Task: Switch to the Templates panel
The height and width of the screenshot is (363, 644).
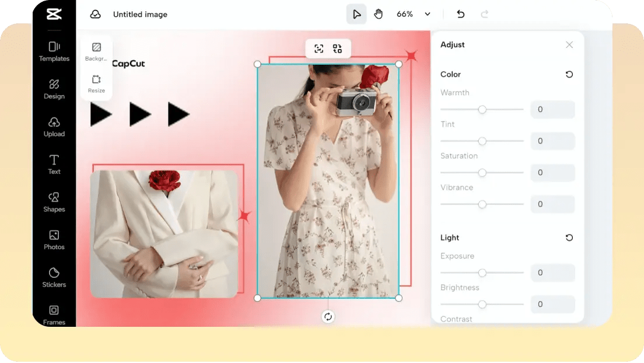Action: coord(54,51)
